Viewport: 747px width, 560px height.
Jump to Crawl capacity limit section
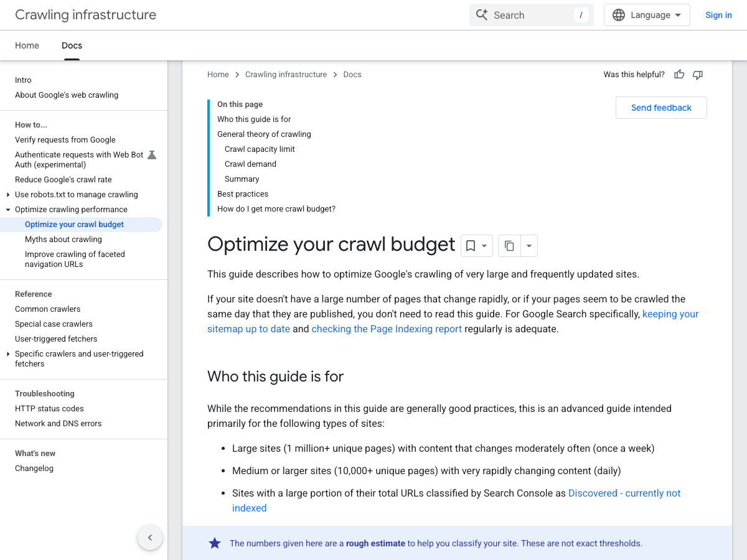(x=260, y=149)
